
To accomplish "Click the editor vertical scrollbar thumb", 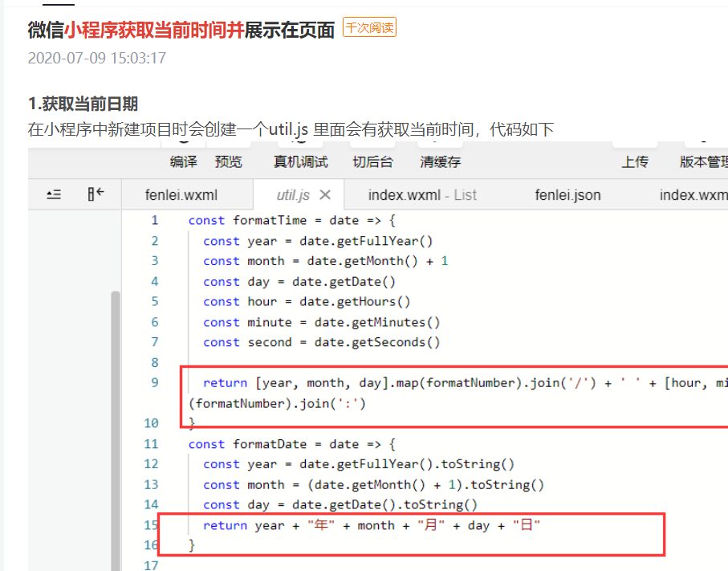I will pos(116,430).
